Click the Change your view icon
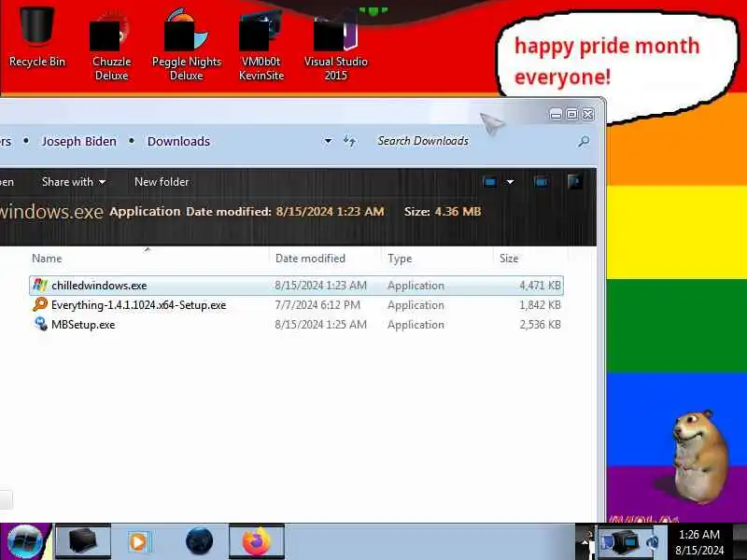Screen dimensions: 747x560 click(x=489, y=182)
